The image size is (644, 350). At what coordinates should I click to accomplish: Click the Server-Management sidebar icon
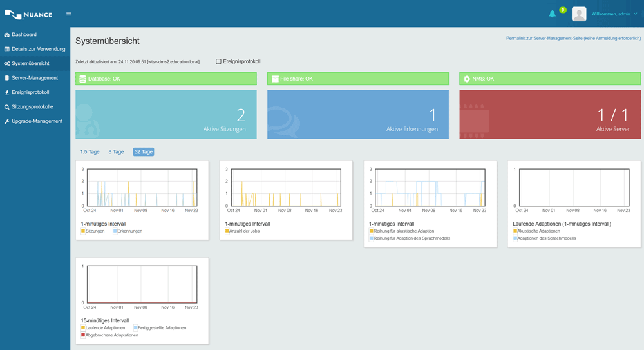click(7, 78)
